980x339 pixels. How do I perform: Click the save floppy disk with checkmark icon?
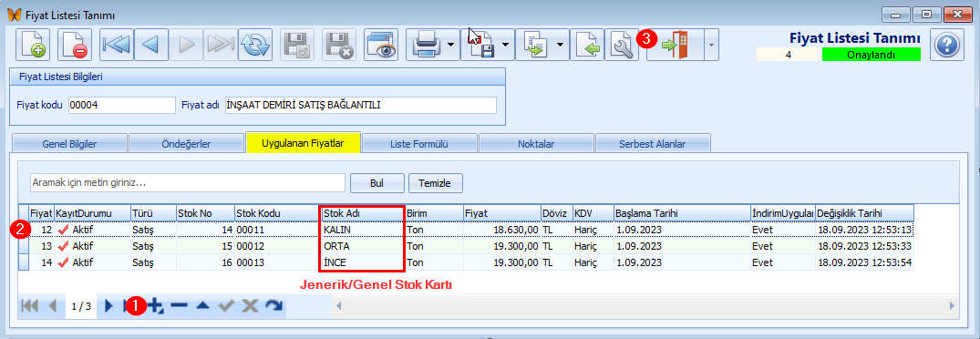coord(297,45)
